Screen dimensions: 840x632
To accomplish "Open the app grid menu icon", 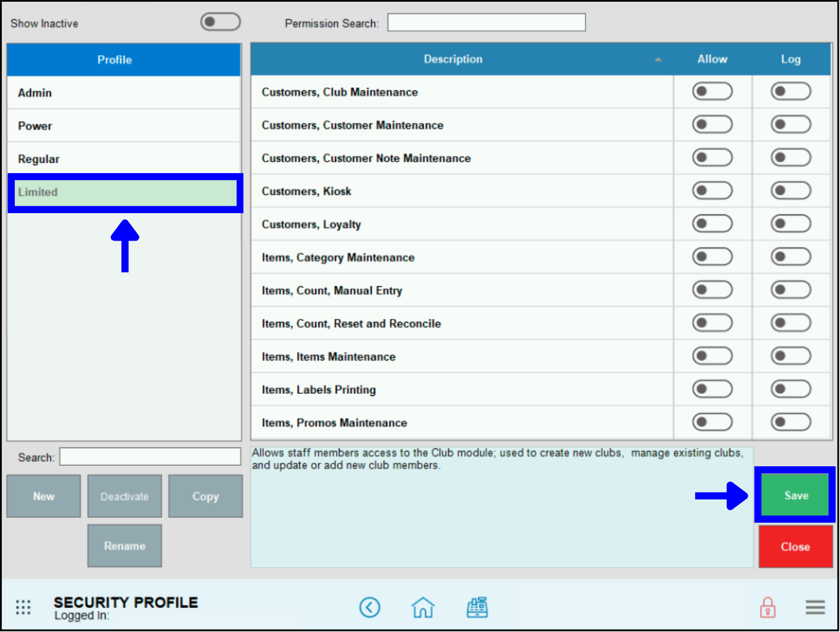I will (23, 607).
